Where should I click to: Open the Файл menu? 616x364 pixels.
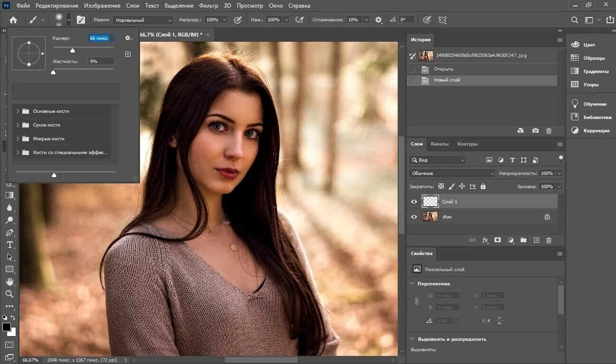[x=23, y=6]
